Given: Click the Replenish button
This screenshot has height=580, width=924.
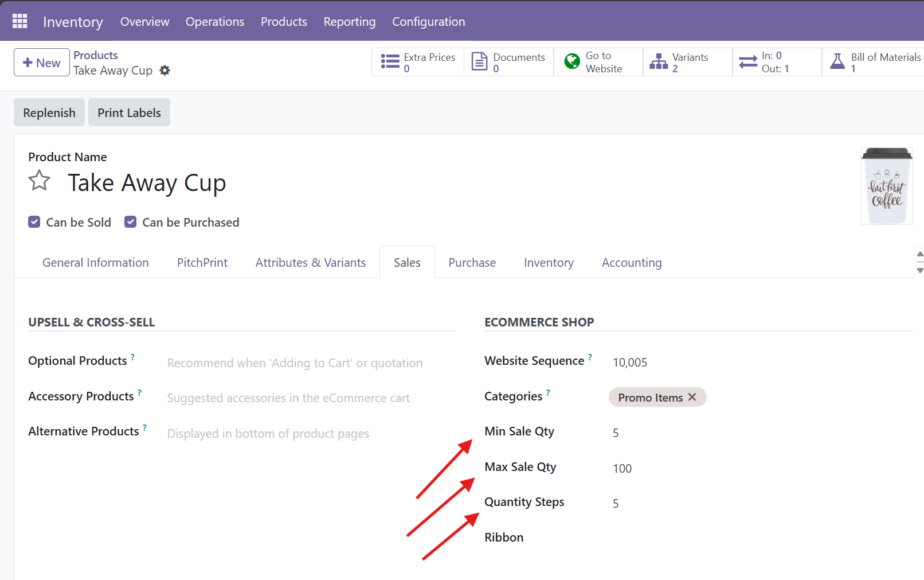Looking at the screenshot, I should coord(49,112).
